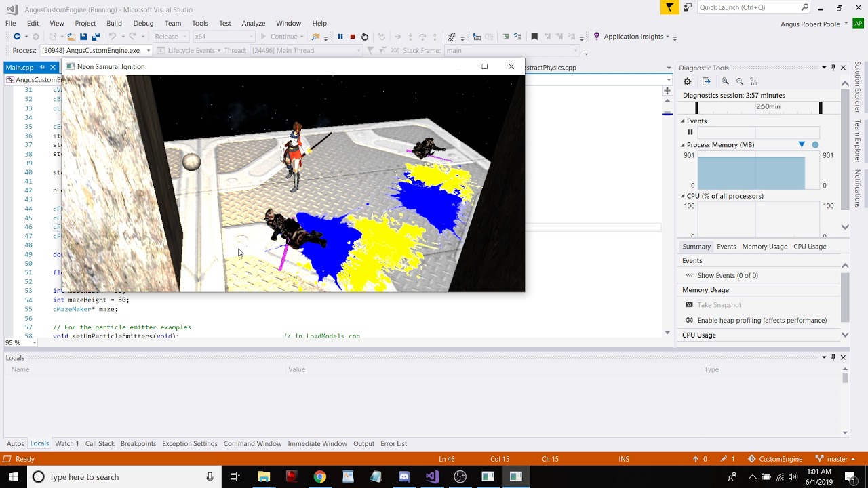This screenshot has height=488, width=868.
Task: Zoom out on the diagnostics timeline
Action: tap(740, 81)
